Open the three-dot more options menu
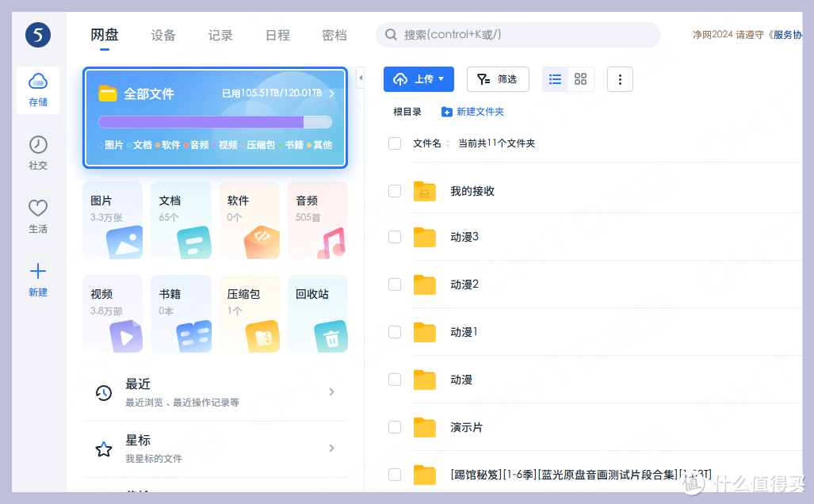 (620, 79)
